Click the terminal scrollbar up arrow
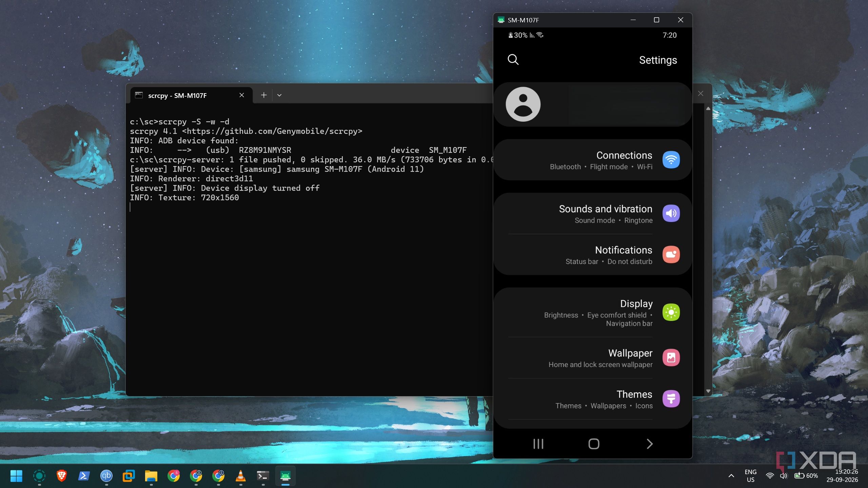This screenshot has height=488, width=868. point(708,109)
